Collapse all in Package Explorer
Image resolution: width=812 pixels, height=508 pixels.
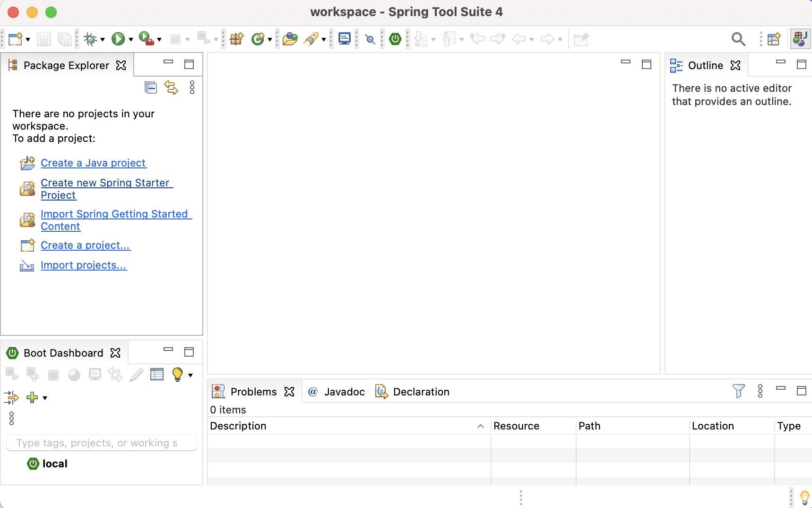(x=151, y=88)
